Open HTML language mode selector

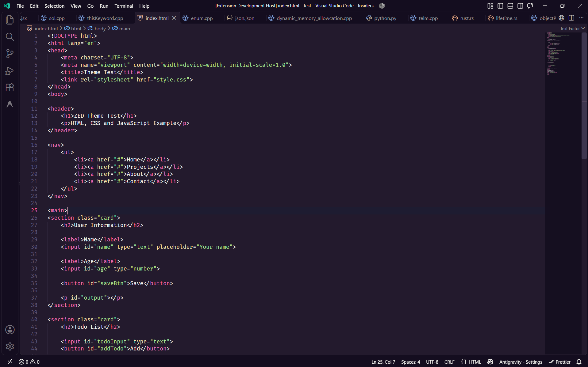475,362
